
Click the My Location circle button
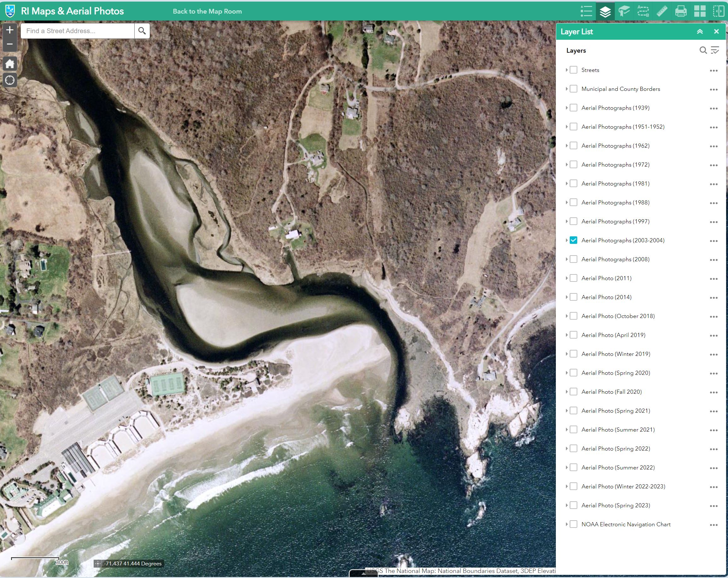click(10, 80)
